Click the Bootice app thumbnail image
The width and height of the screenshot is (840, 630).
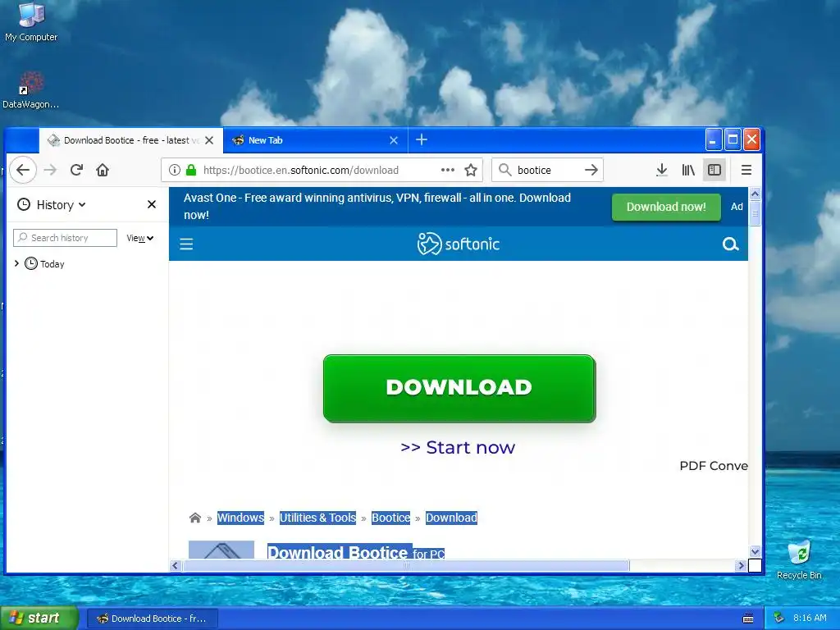click(x=221, y=550)
